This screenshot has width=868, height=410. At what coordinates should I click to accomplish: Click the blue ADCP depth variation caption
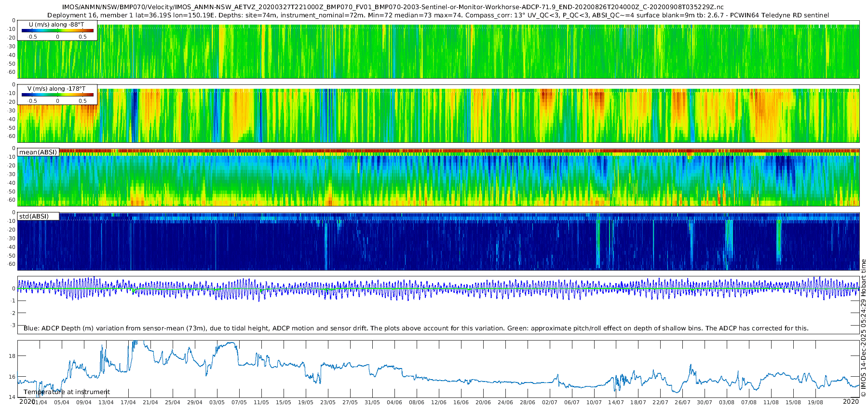coord(416,328)
